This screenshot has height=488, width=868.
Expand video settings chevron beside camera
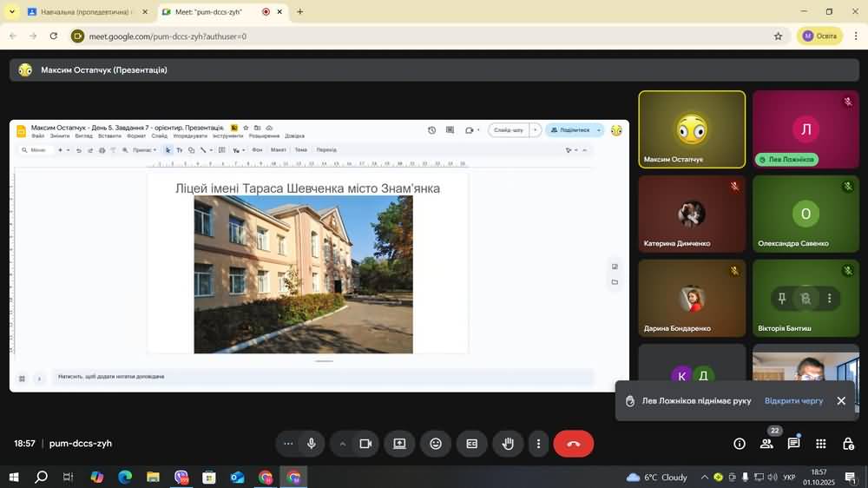tap(343, 444)
